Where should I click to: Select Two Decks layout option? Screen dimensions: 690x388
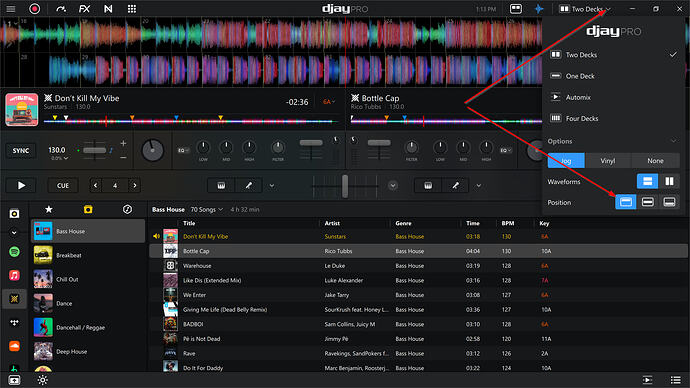point(613,55)
